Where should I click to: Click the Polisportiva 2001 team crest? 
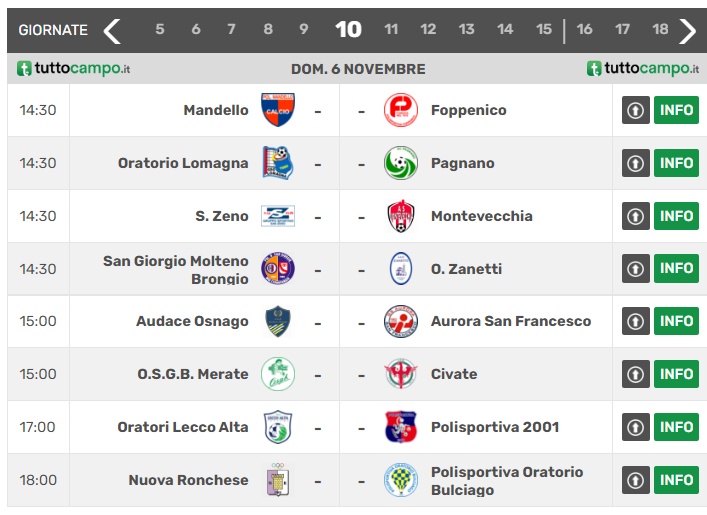click(401, 427)
